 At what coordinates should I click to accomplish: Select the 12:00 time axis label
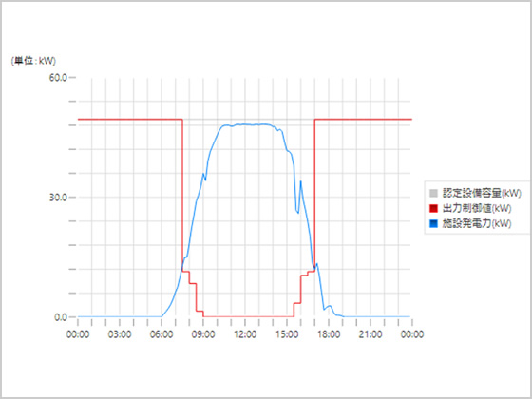pyautogui.click(x=245, y=334)
